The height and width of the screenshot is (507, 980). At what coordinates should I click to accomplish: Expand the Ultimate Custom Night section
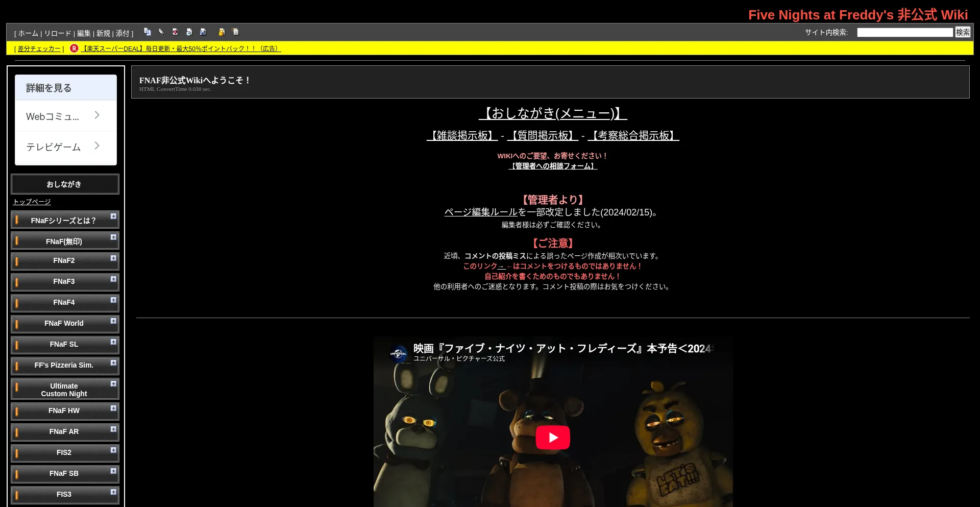[x=113, y=384]
